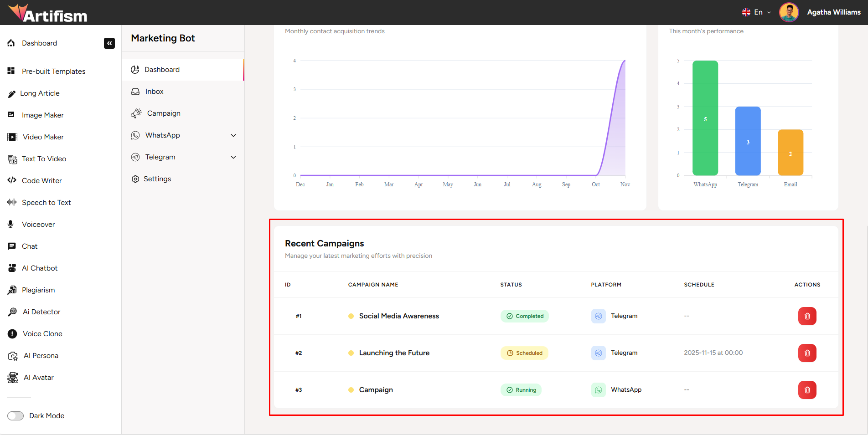
Task: Open Marketing Bot Settings
Action: [x=157, y=179]
